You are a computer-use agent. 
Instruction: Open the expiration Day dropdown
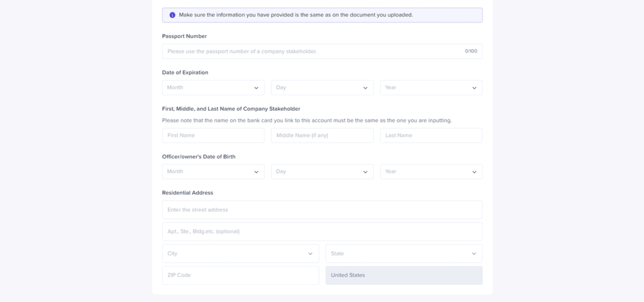pos(322,88)
